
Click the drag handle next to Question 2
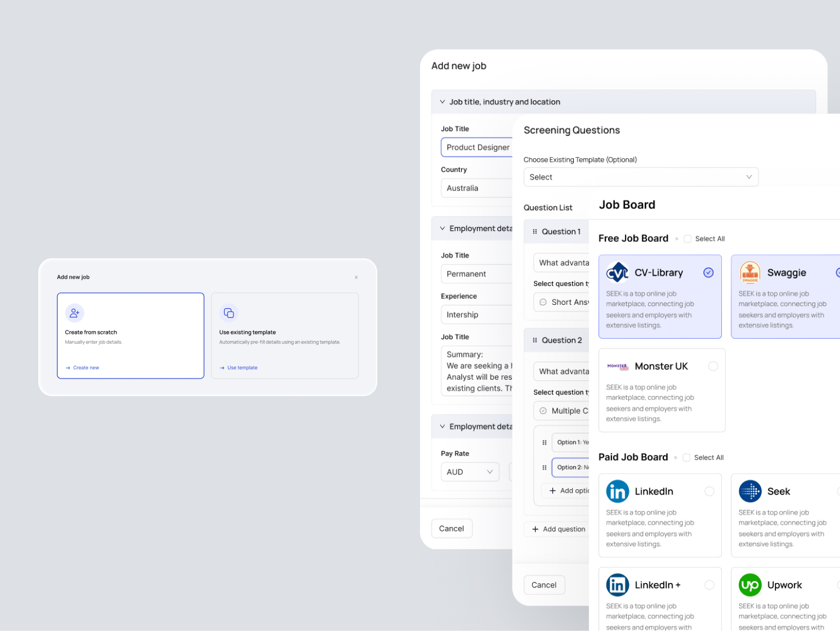tap(534, 340)
